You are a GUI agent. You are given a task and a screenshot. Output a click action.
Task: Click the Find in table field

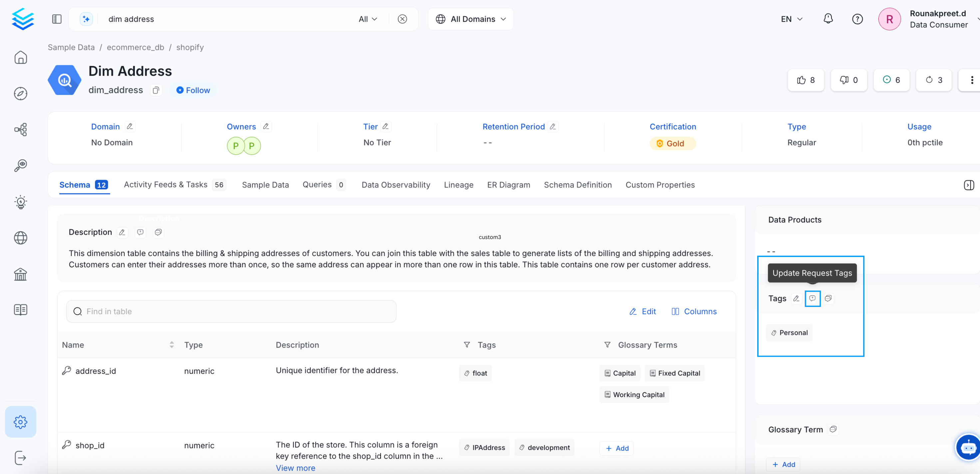(231, 311)
